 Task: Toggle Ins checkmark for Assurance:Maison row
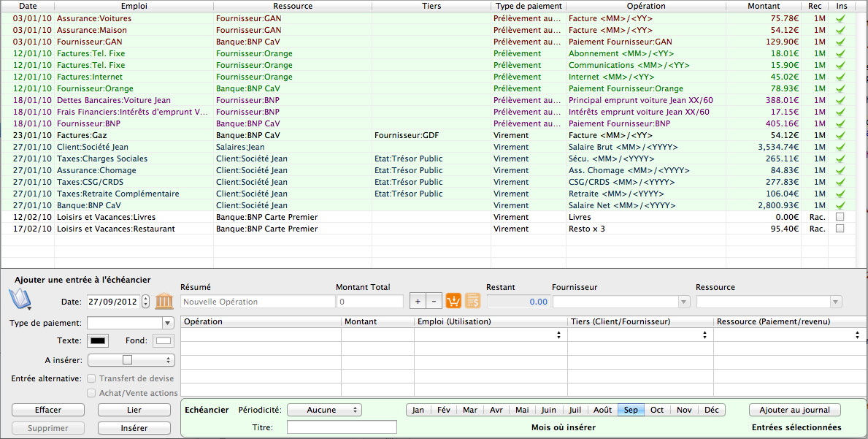click(x=840, y=30)
